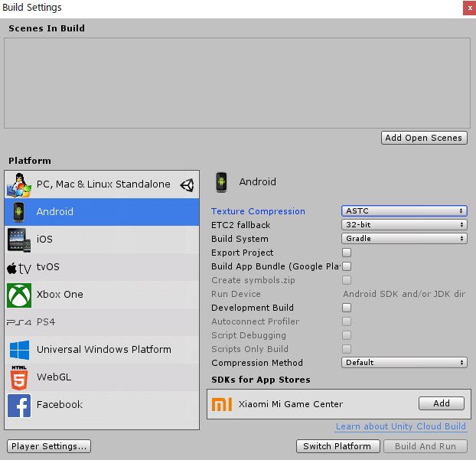Click the Add Open Scenes button
Image resolution: width=476 pixels, height=460 pixels.
pos(424,138)
